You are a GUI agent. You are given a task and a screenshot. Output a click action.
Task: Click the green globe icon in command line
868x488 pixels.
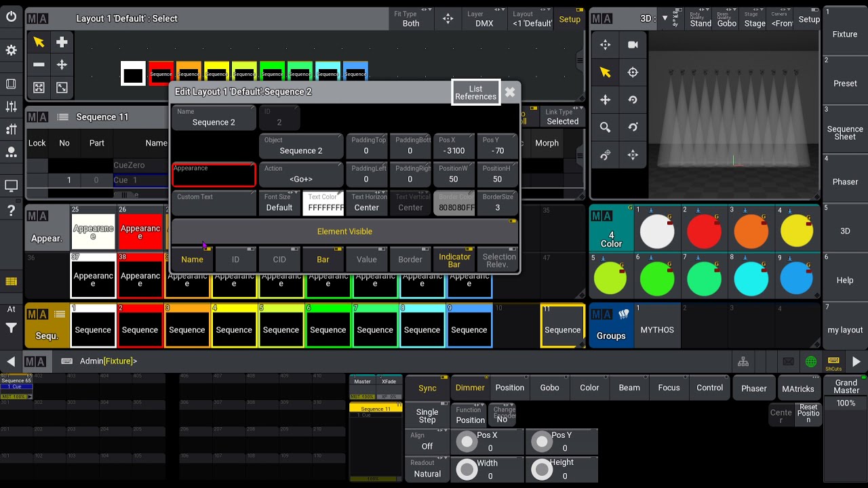[x=811, y=362]
